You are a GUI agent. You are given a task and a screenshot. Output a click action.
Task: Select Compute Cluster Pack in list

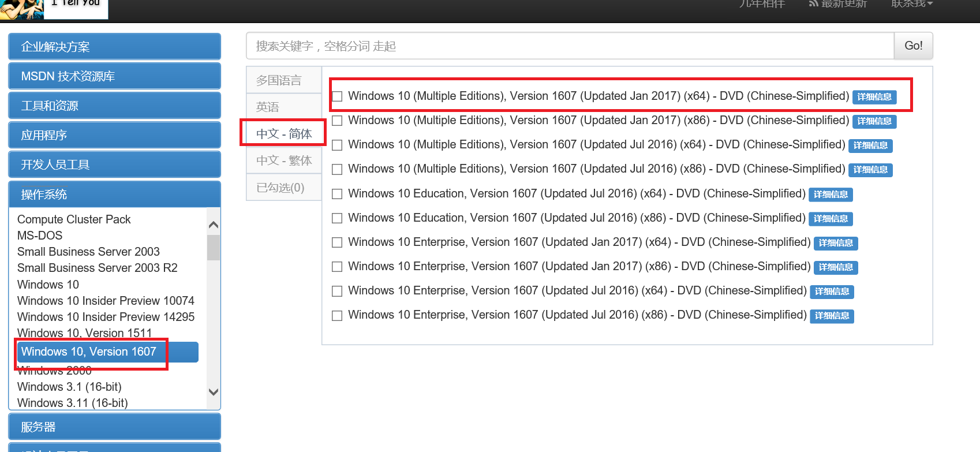pos(74,219)
